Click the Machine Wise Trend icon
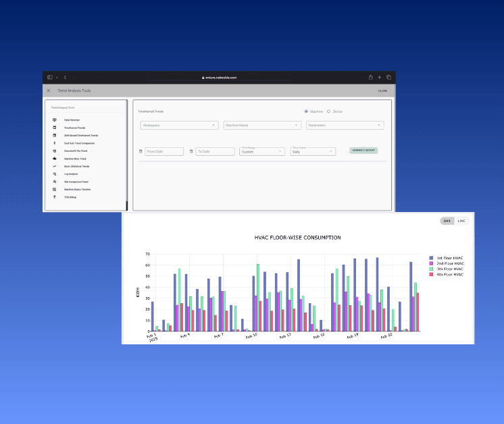The width and height of the screenshot is (504, 424). (x=54, y=159)
